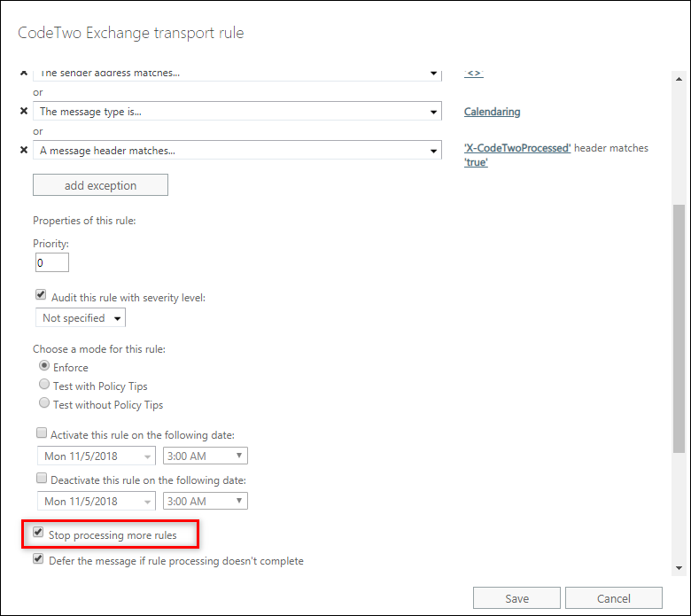Select Test with Policy Tips mode
The image size is (691, 616).
[x=44, y=384]
